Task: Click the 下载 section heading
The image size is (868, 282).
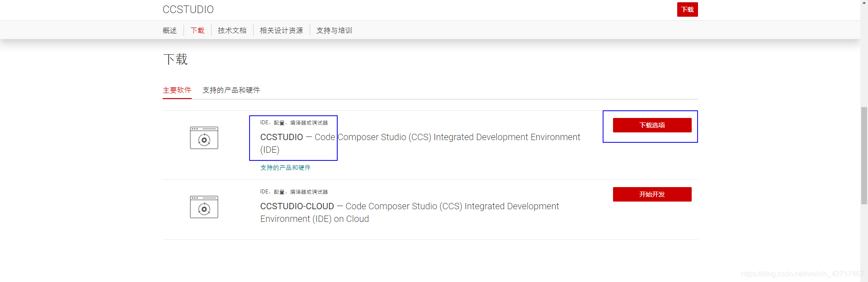Action: [x=175, y=59]
